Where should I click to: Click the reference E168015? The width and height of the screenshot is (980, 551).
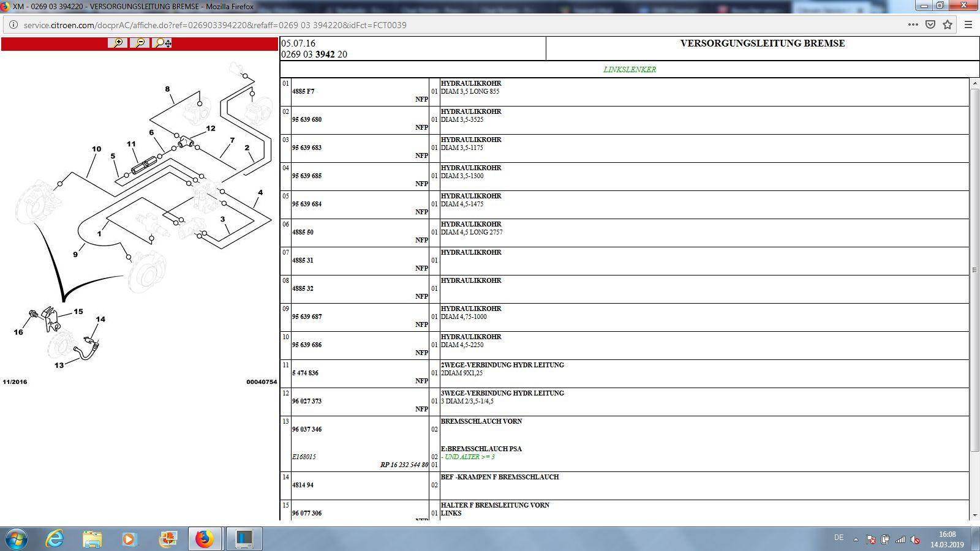(x=304, y=457)
